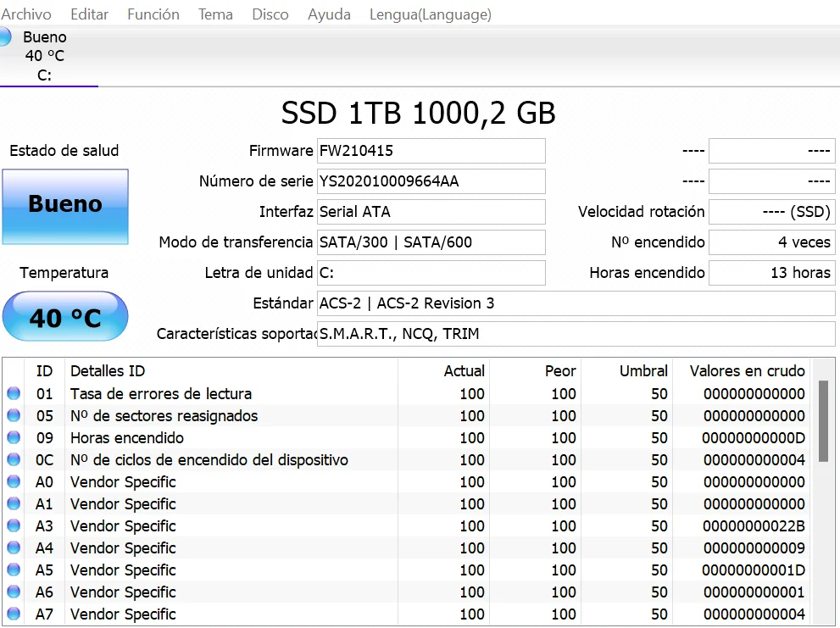
Task: Click the status icon for attribute A5
Action: pyautogui.click(x=14, y=570)
